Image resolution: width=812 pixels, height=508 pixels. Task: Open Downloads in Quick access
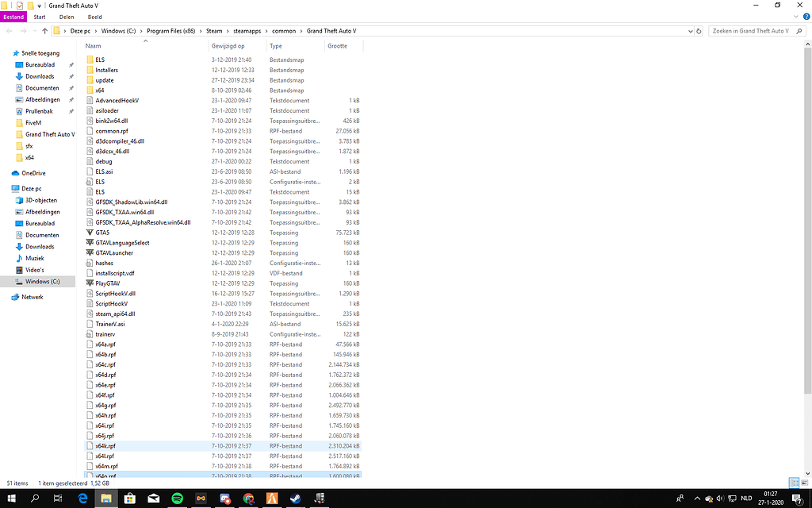(x=40, y=76)
